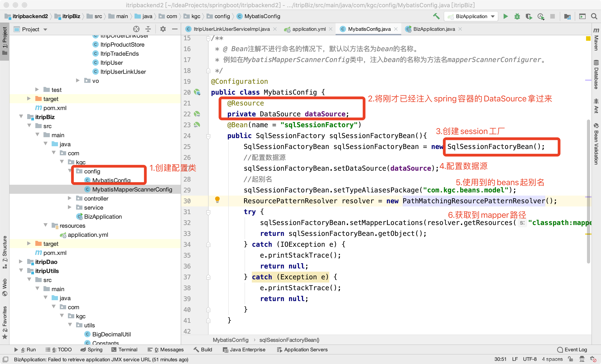The image size is (601, 364).
Task: Click the green Run button in toolbar
Action: 505,16
